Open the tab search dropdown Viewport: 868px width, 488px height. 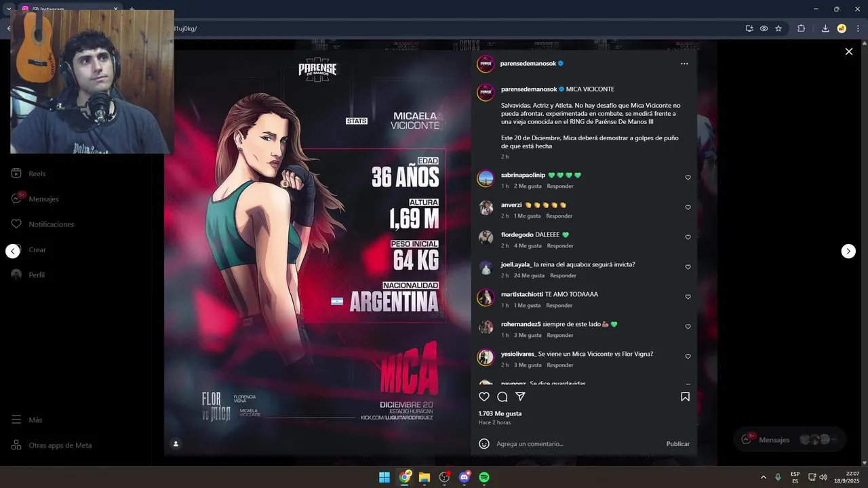pos(9,9)
